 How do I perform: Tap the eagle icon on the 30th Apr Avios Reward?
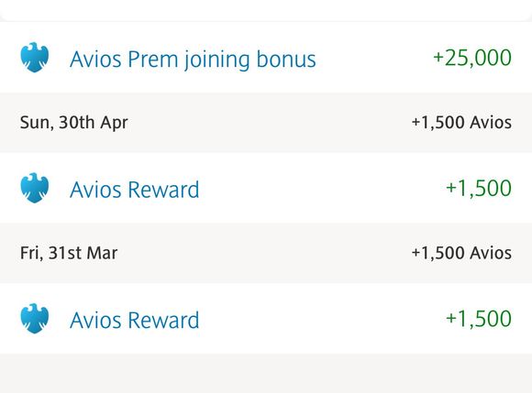tap(34, 188)
